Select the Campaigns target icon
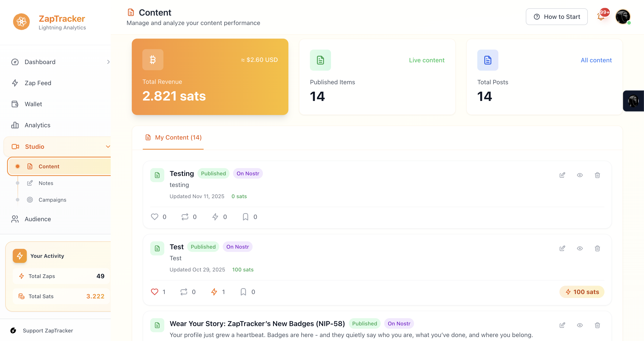The height and width of the screenshot is (341, 644). coord(30,200)
